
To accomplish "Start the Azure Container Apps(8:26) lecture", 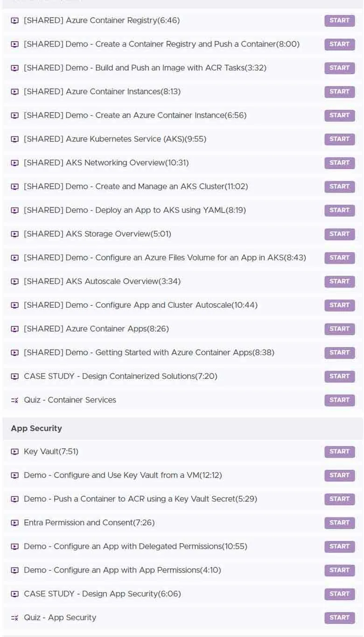I will click(x=340, y=329).
